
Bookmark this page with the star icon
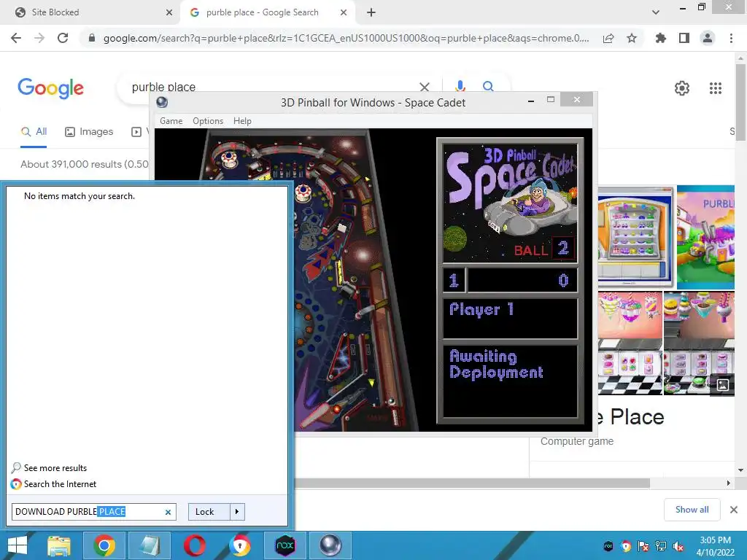click(x=632, y=38)
